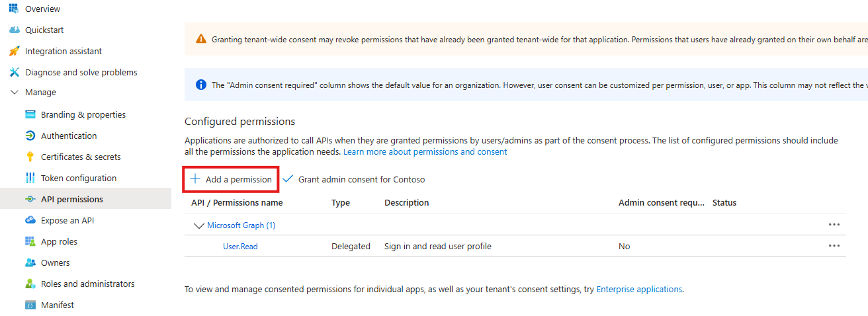The height and width of the screenshot is (316, 868).
Task: Click the Expose an API cloud icon
Action: click(x=30, y=220)
